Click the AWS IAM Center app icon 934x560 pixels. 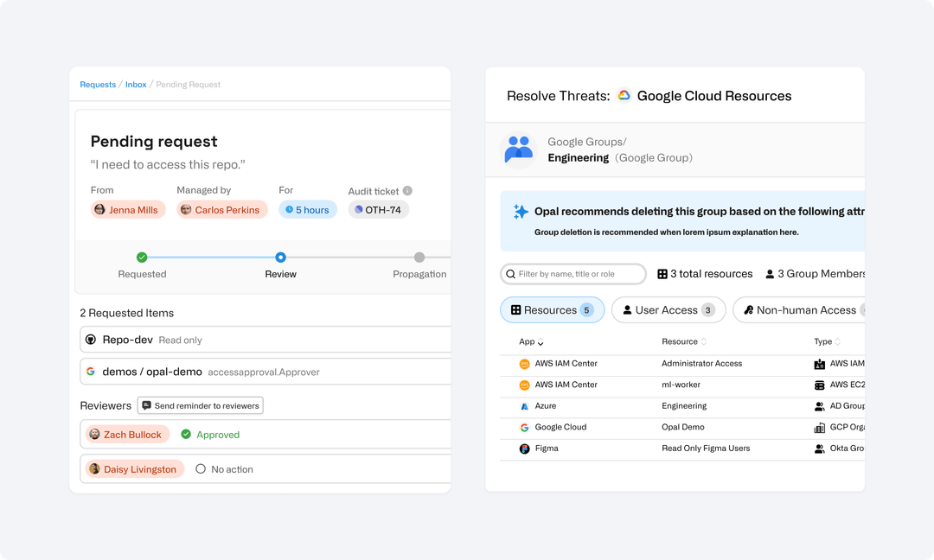click(524, 363)
